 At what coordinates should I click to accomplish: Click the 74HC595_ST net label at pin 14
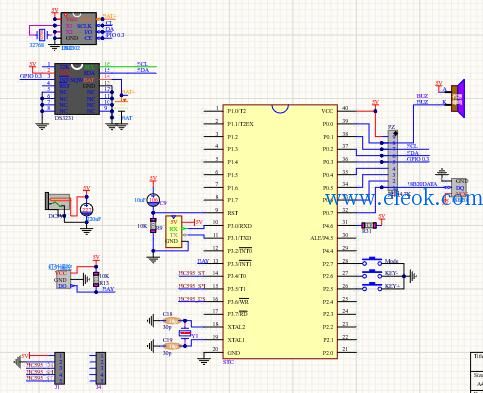(192, 274)
